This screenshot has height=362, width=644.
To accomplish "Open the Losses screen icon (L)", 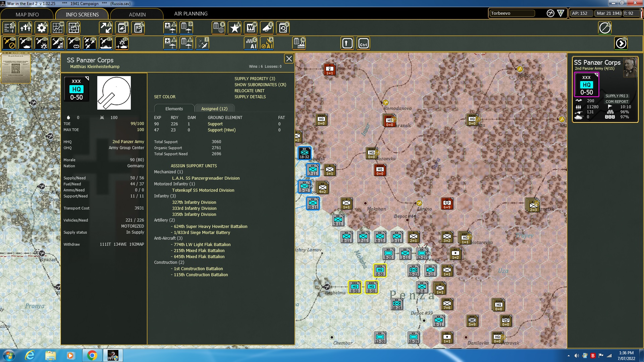I will pos(25,28).
